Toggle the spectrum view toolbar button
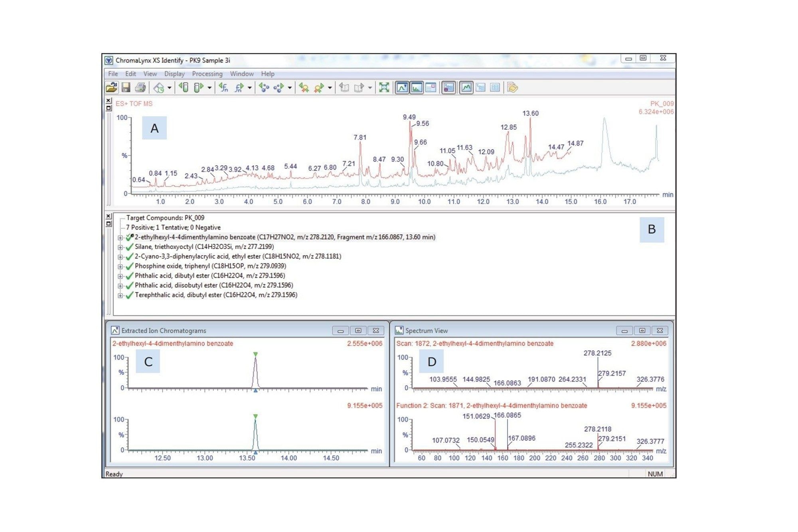The width and height of the screenshot is (798, 532). click(x=417, y=87)
